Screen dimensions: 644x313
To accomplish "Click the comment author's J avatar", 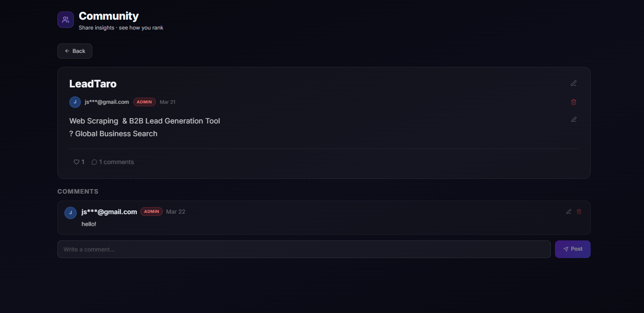I will pyautogui.click(x=71, y=213).
